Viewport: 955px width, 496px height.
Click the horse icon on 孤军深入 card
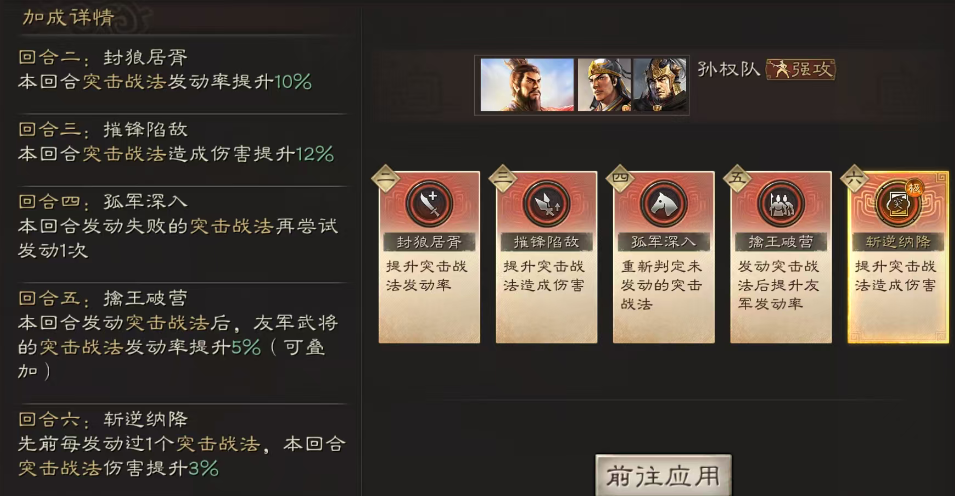[x=663, y=204]
